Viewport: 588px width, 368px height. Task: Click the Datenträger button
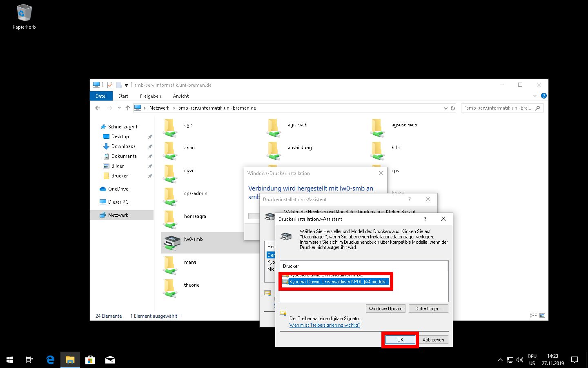[428, 309]
